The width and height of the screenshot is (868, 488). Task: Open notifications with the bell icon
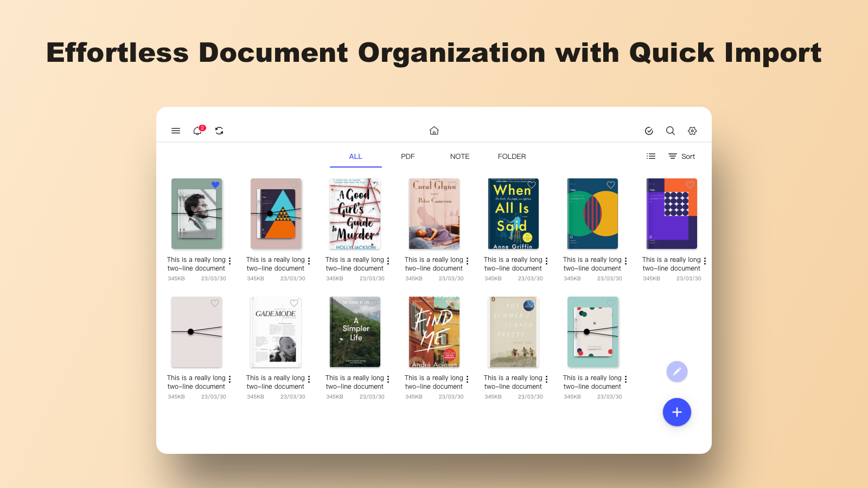pos(197,131)
